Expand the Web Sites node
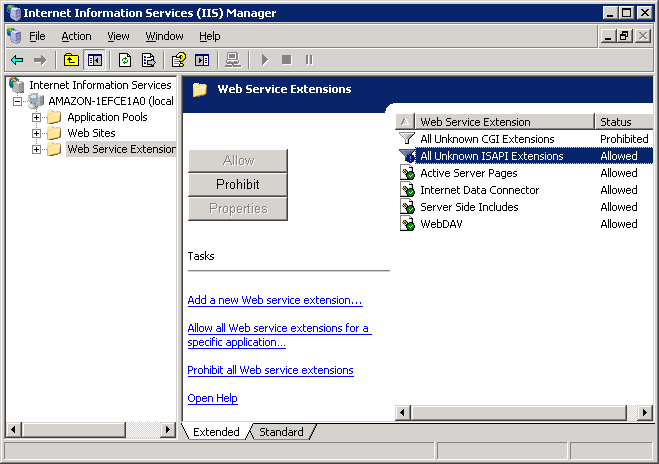Image resolution: width=659 pixels, height=464 pixels. pos(37,133)
